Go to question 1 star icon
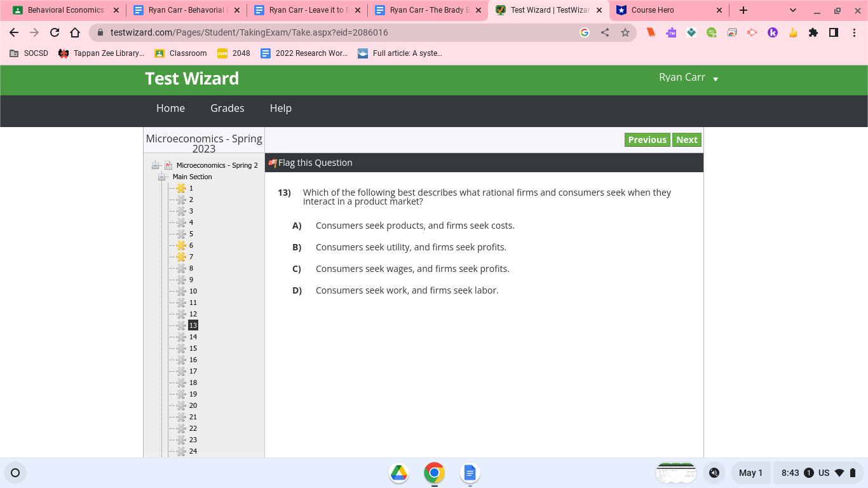This screenshot has height=488, width=868. pos(181,188)
